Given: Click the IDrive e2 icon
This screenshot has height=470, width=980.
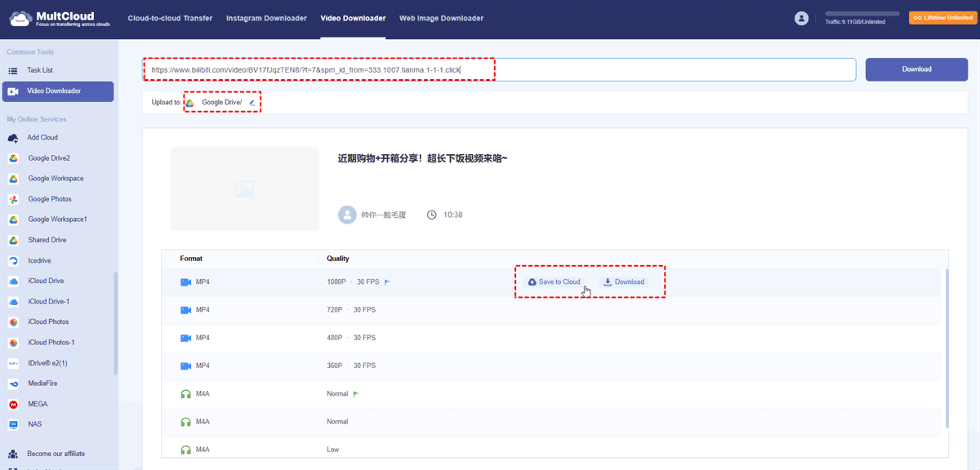Looking at the screenshot, I should [13, 363].
